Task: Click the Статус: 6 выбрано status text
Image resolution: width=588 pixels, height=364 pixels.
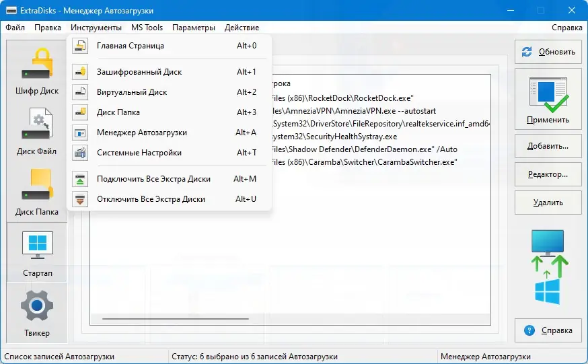Action: point(254,357)
